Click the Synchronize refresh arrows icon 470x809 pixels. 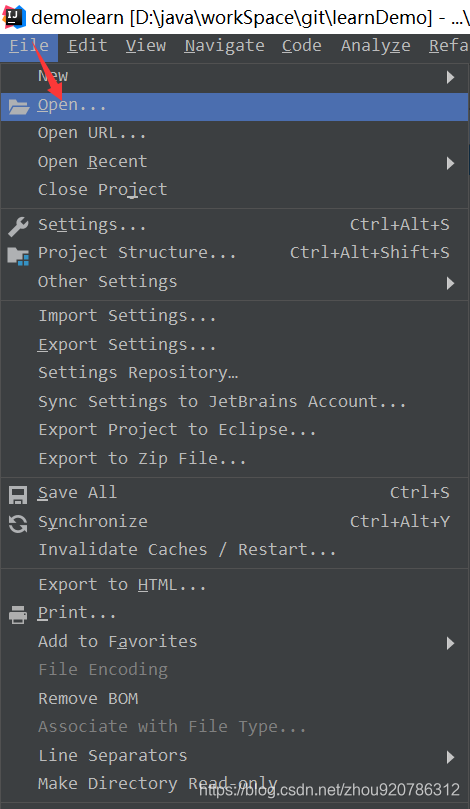19,524
